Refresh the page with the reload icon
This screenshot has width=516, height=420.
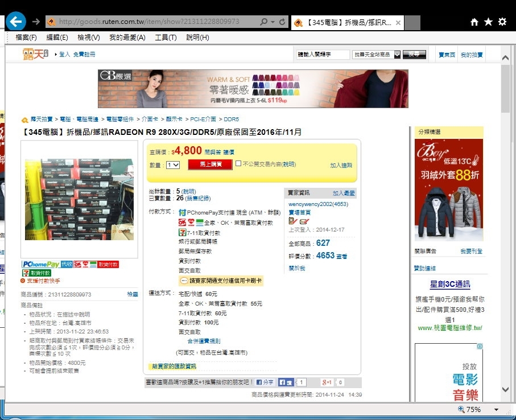(282, 22)
